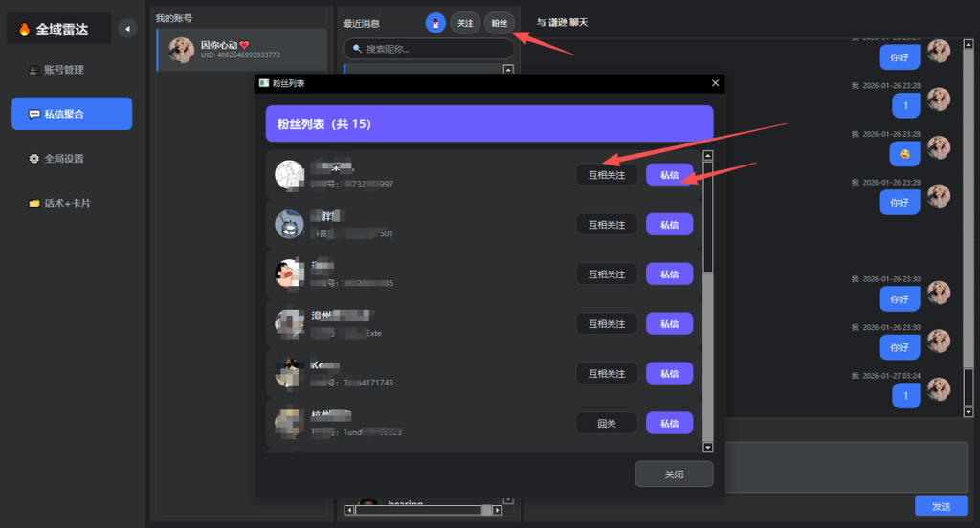Screen dimensions: 980x528
Task: Click 互相关注 for the first fan
Action: point(606,175)
